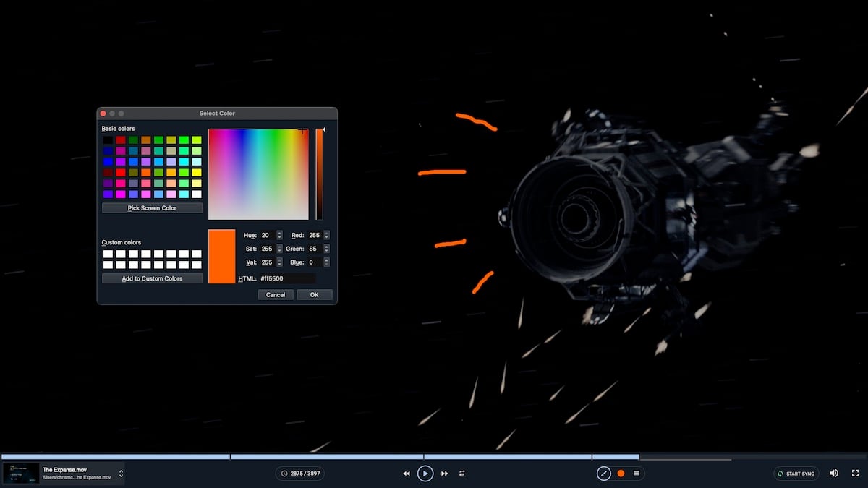Toggle loop playback icon
Screen dimensions: 868x488
(x=461, y=474)
